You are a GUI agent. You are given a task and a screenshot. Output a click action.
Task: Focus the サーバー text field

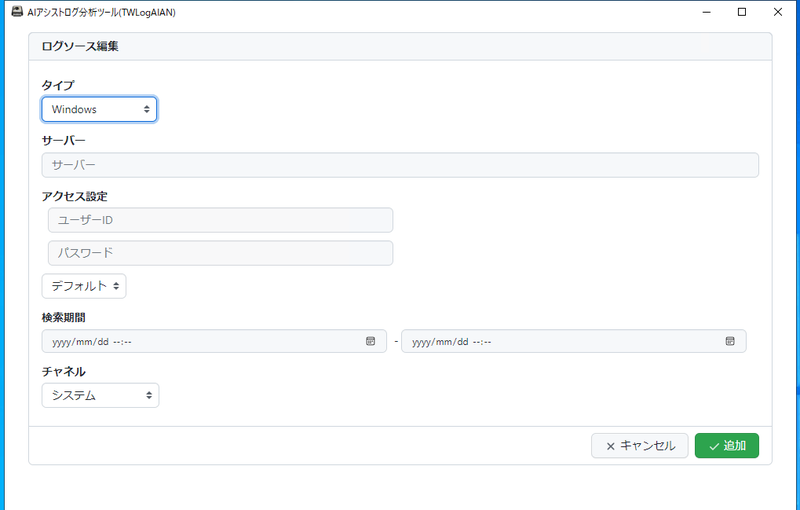[400, 165]
